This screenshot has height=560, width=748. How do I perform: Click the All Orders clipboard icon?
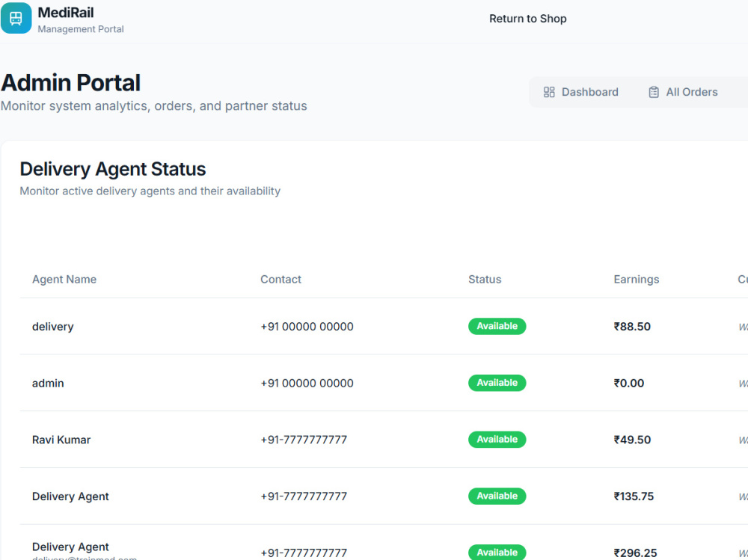(654, 92)
